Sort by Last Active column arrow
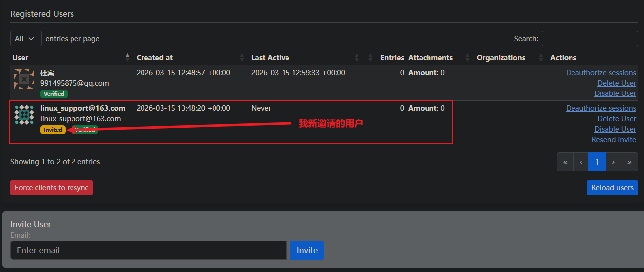Viewport: 644px width, 272px height. (x=357, y=58)
